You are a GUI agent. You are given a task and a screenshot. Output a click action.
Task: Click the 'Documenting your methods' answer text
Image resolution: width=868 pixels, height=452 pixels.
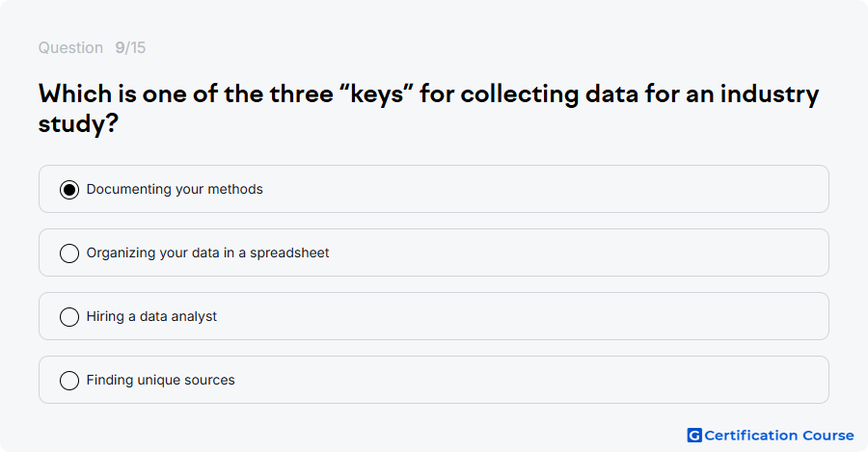pyautogui.click(x=175, y=189)
